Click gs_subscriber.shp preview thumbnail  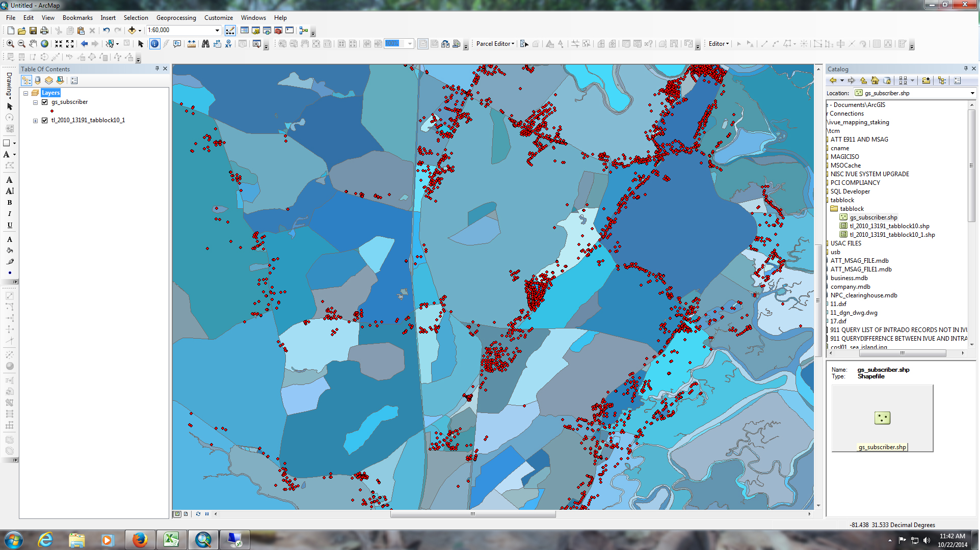[882, 418]
